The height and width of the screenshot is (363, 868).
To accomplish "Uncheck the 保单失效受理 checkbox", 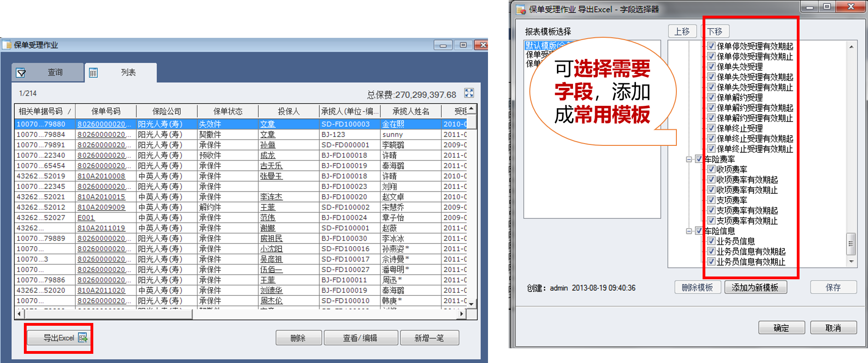I will tap(711, 67).
